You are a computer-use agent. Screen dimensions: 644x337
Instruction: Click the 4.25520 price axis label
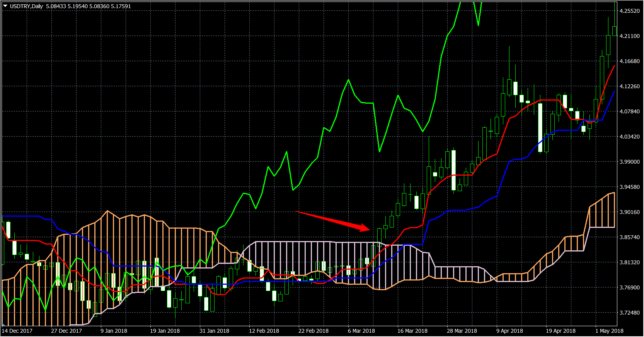[x=629, y=11]
